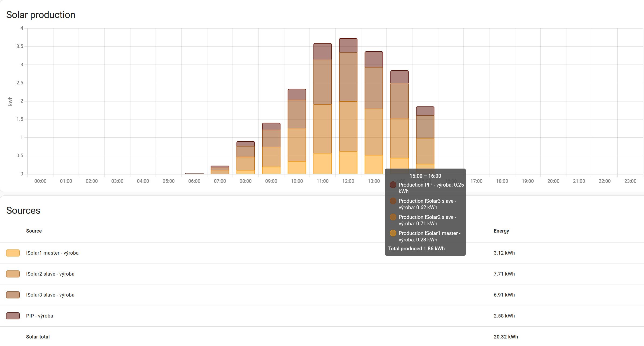The image size is (644, 346).
Task: Select the 'ISolar1 master - výroba' source row name
Action: 52,253
